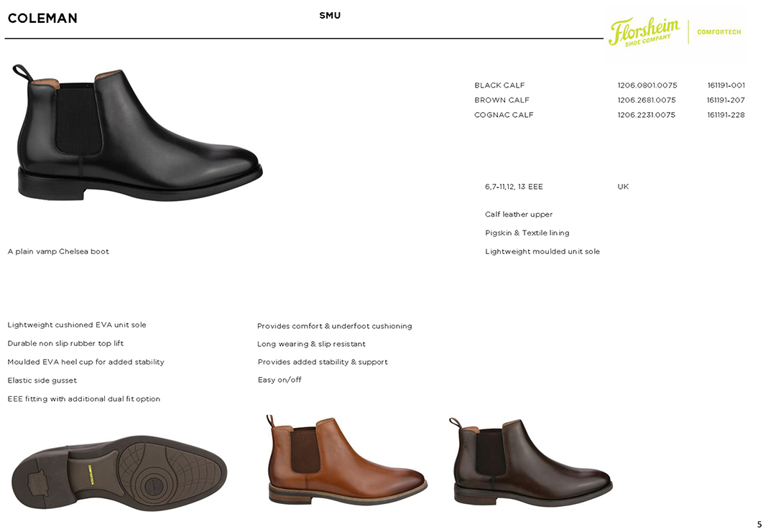Click the page number 5
776x532 pixels.
pos(759,525)
